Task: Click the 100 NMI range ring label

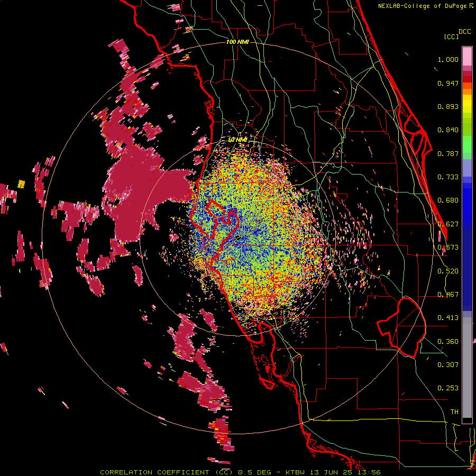Action: [x=237, y=42]
